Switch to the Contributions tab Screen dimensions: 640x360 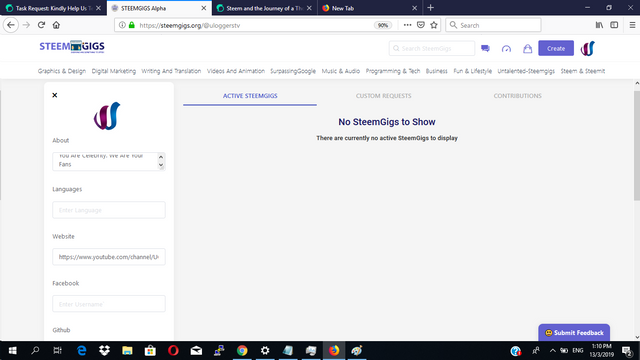517,96
